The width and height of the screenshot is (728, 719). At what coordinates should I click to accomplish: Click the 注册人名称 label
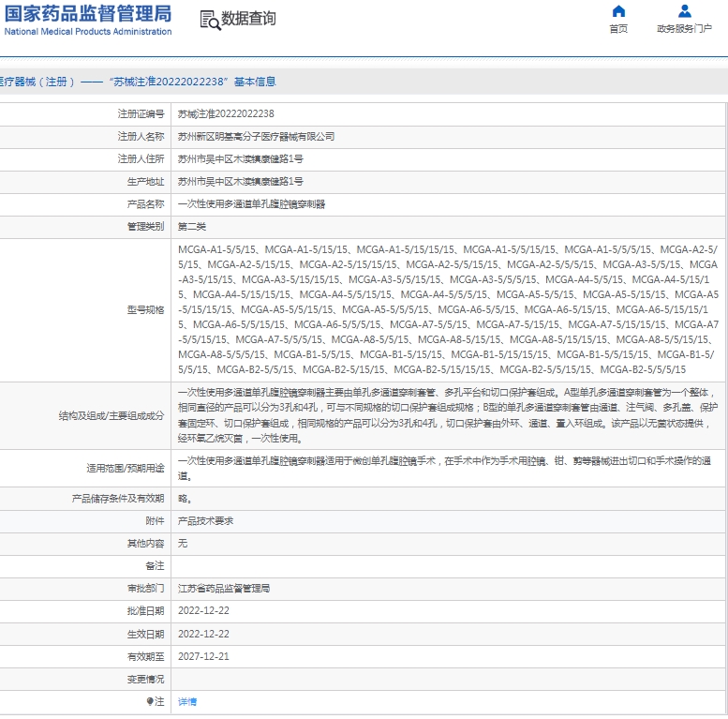coord(141,137)
